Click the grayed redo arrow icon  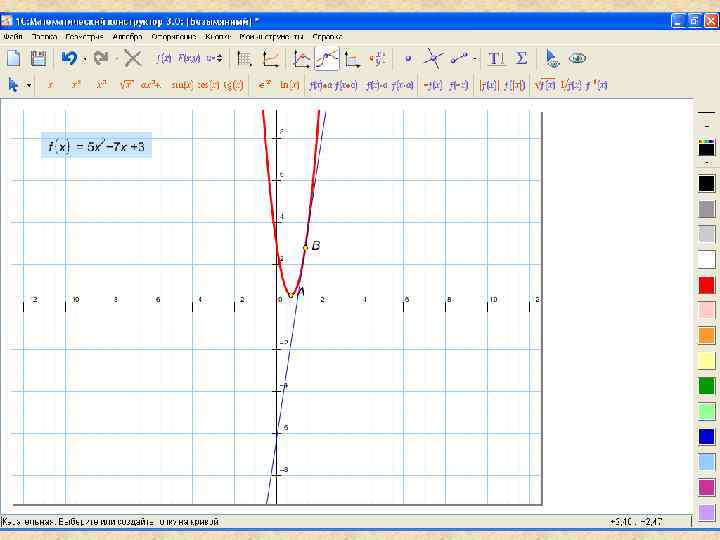(x=101, y=58)
